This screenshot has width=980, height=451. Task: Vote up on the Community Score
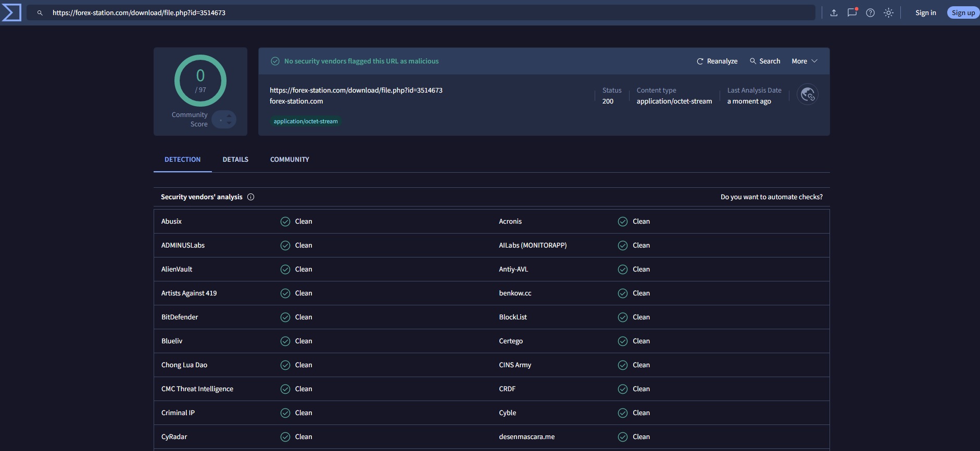[229, 115]
